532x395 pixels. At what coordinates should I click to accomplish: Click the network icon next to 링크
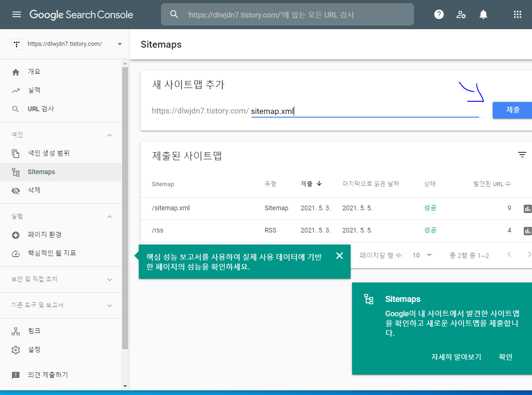(x=16, y=332)
